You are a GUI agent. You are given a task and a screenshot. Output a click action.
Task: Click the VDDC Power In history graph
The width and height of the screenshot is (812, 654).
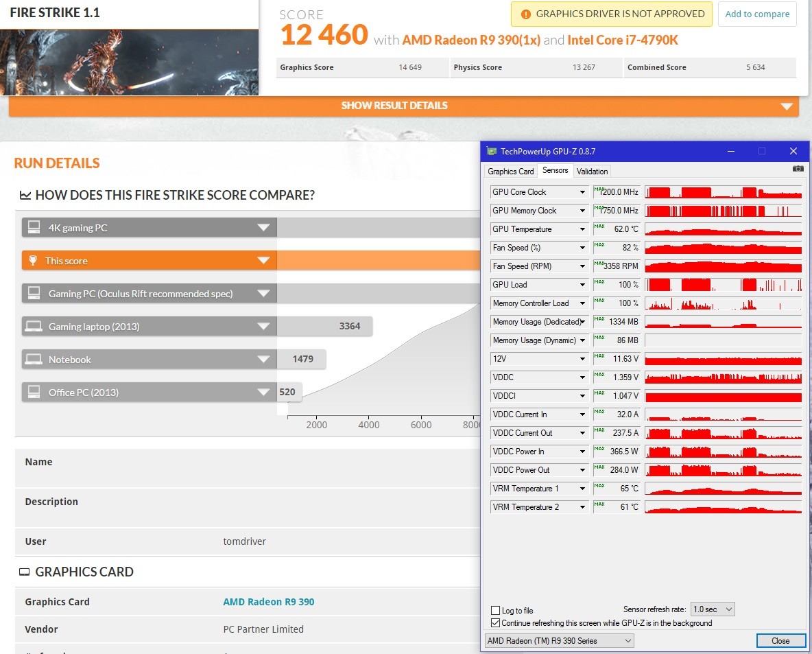pos(723,452)
